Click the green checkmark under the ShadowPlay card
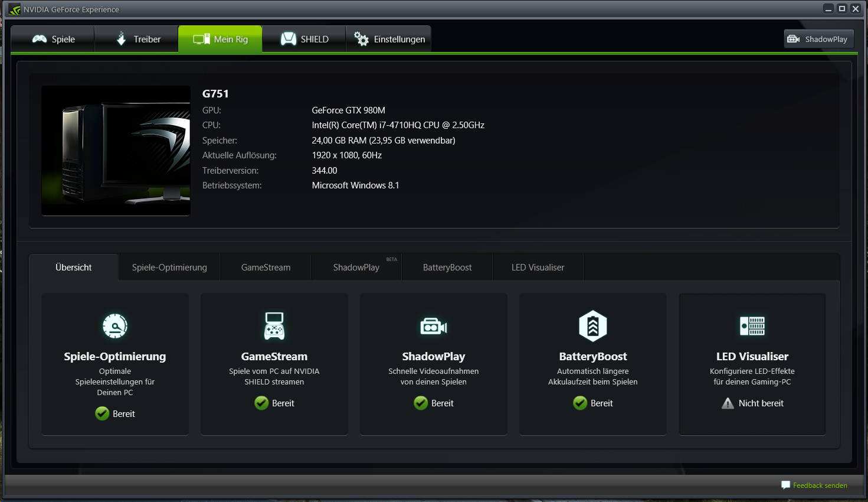The width and height of the screenshot is (868, 502). tap(421, 403)
